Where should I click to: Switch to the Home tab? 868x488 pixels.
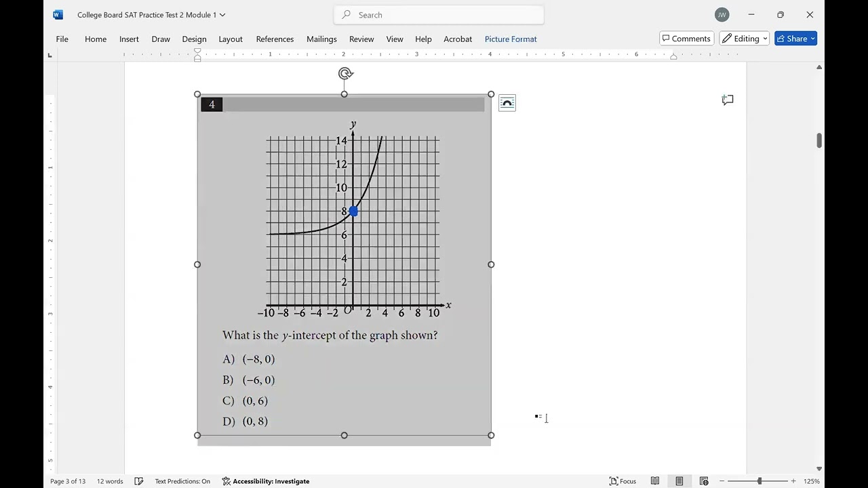[x=96, y=39]
